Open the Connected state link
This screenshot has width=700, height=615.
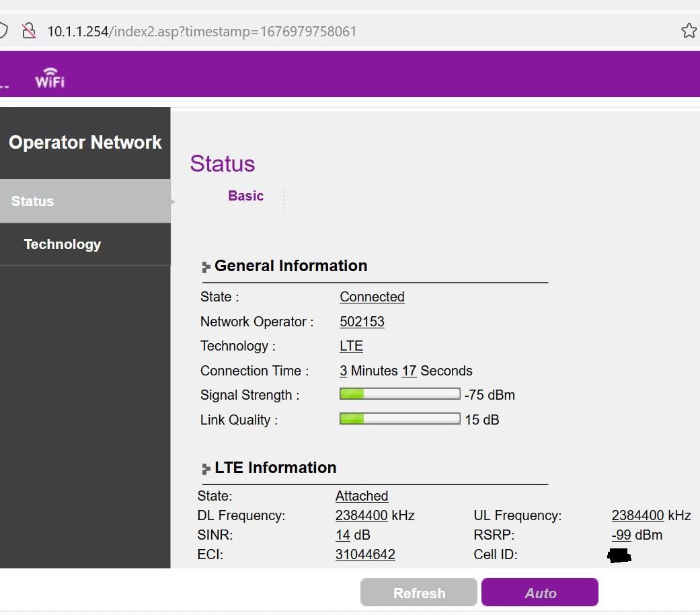tap(372, 297)
